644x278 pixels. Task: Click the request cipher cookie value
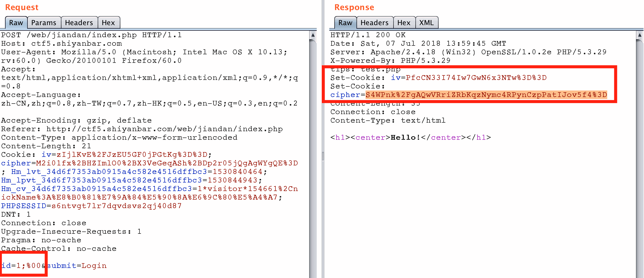point(167,163)
